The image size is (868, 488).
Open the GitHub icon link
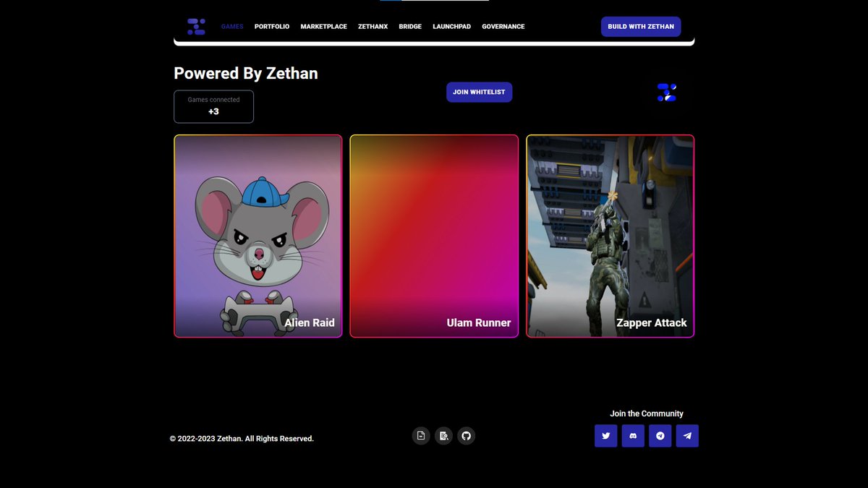(x=467, y=435)
